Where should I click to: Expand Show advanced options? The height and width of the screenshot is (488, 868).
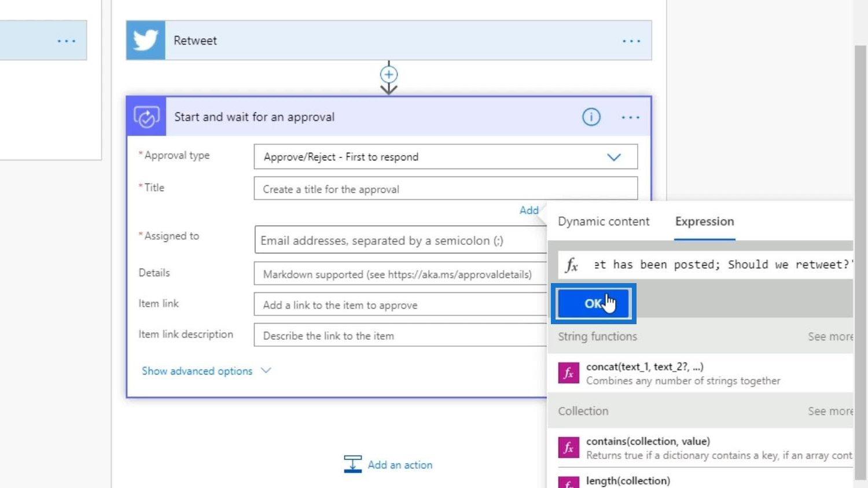coord(206,371)
